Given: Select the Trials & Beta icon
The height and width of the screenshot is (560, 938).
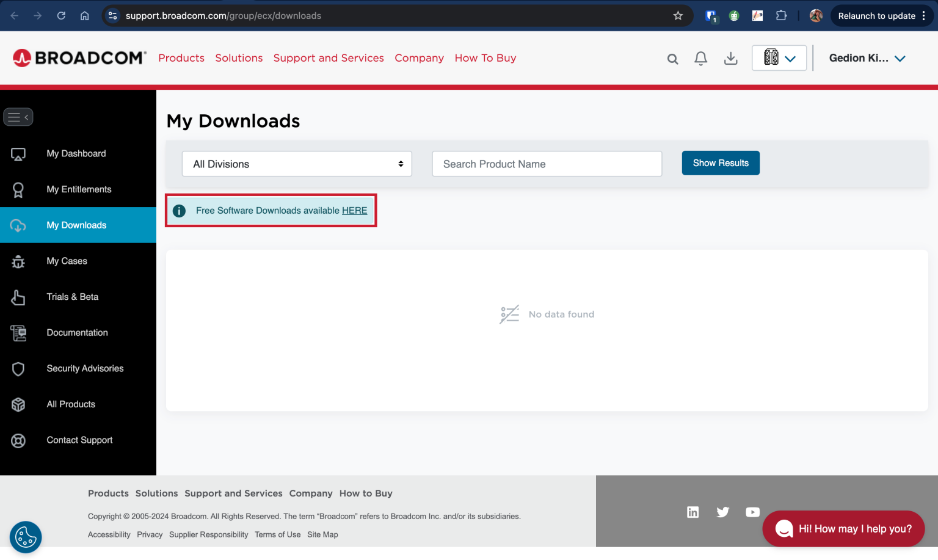Looking at the screenshot, I should (x=18, y=297).
